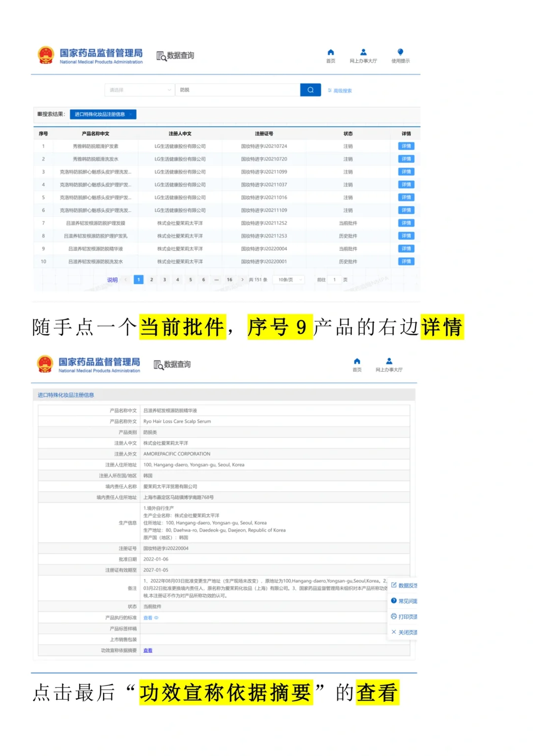Click product English name Ryo Hair Loss Care Scalp Serum

[177, 421]
